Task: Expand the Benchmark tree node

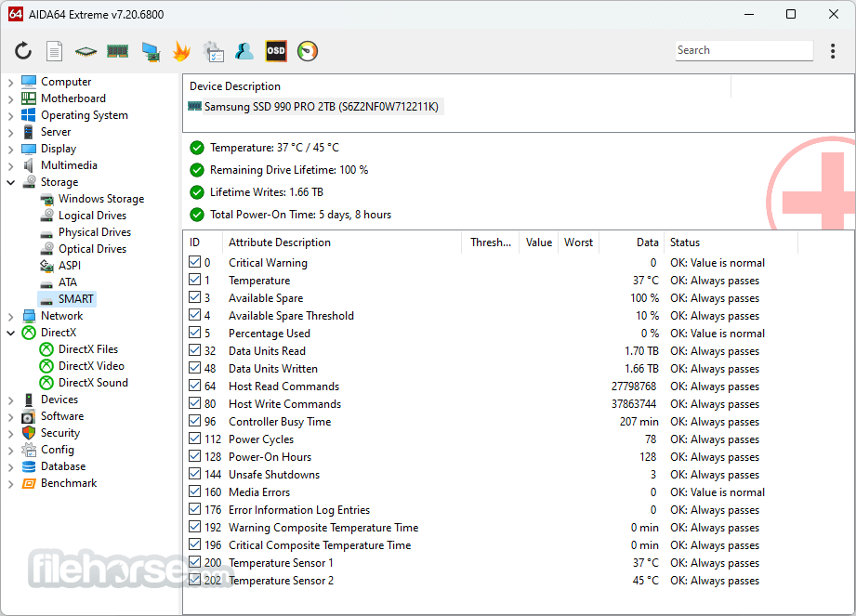Action: click(11, 484)
